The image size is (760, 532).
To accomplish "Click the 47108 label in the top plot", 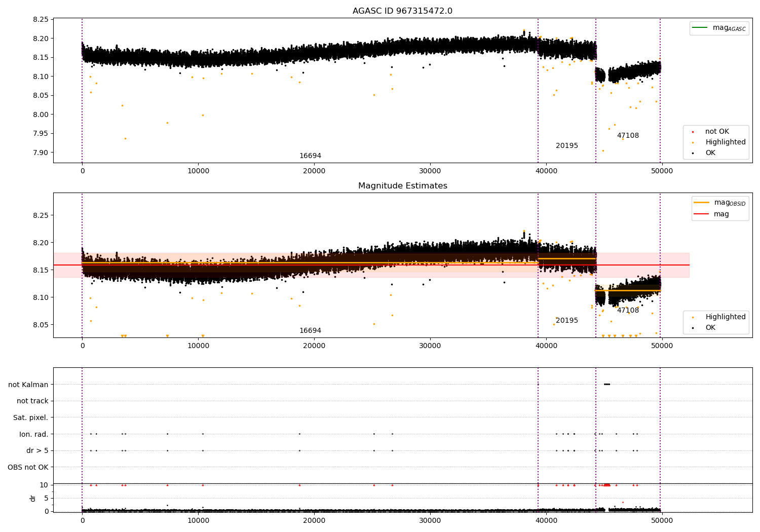I will 628,136.
